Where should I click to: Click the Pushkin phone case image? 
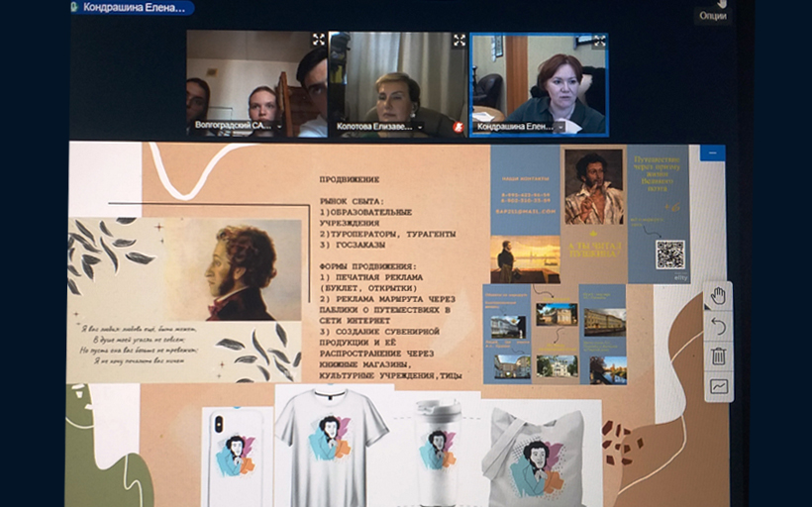pyautogui.click(x=237, y=457)
